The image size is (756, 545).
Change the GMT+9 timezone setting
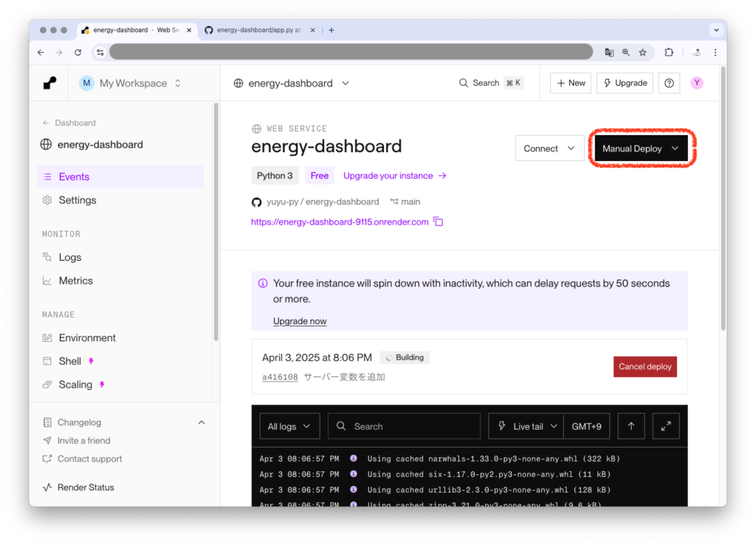click(x=587, y=426)
